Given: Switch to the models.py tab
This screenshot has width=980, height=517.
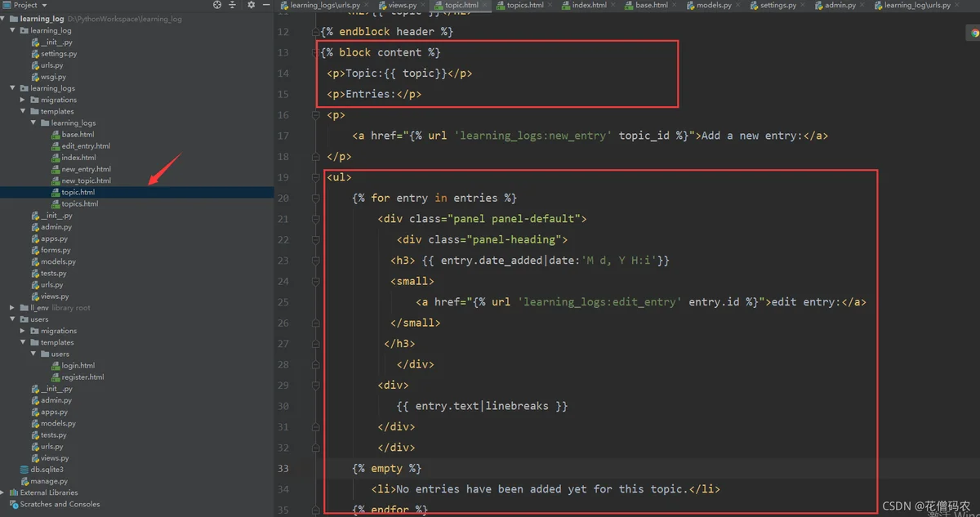Looking at the screenshot, I should pyautogui.click(x=713, y=6).
